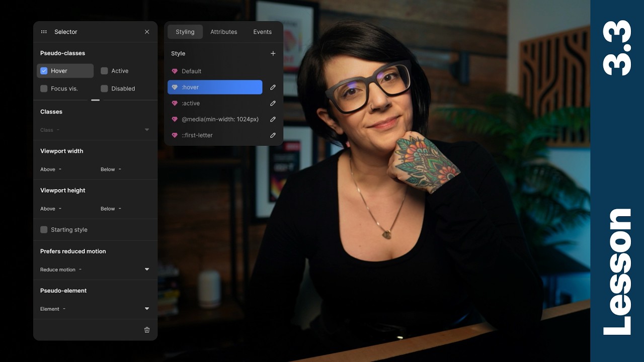This screenshot has height=362, width=644.
Task: Edit ::first-letter using its pencil icon
Action: tap(273, 135)
